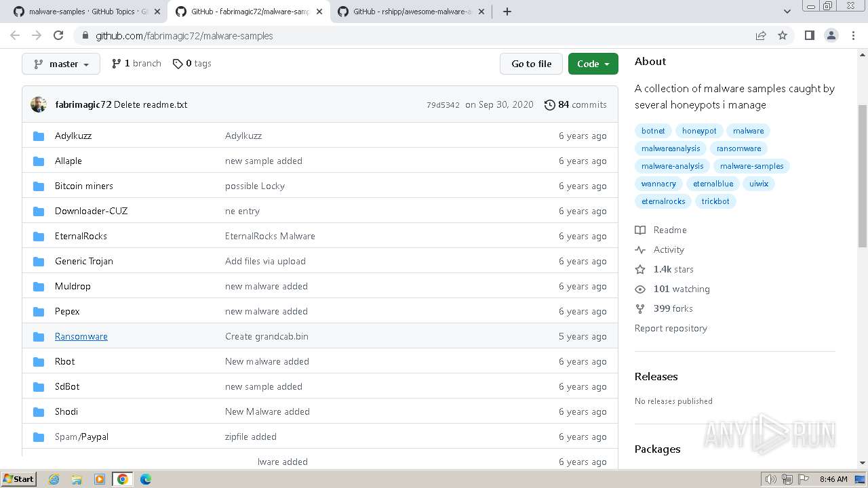
Task: Open the EternalRocks folder
Action: 81,236
